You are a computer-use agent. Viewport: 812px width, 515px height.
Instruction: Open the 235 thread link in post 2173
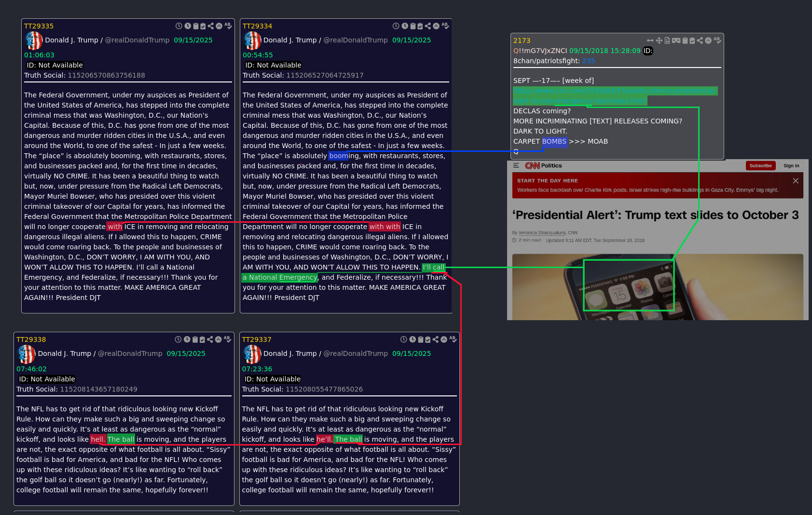pyautogui.click(x=589, y=61)
